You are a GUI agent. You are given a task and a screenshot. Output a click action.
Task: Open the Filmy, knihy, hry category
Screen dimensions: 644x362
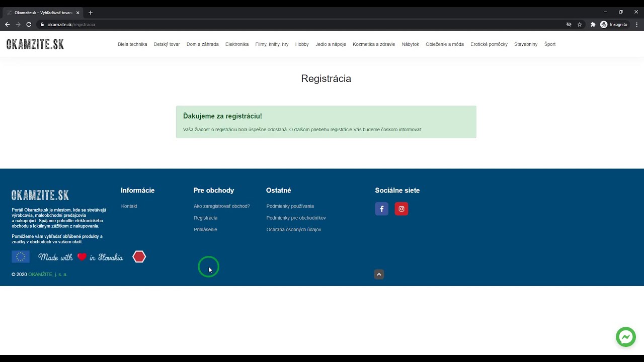[272, 44]
